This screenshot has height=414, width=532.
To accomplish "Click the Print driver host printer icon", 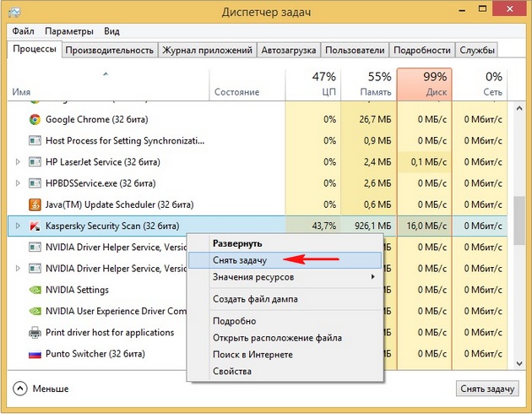I will click(x=35, y=333).
